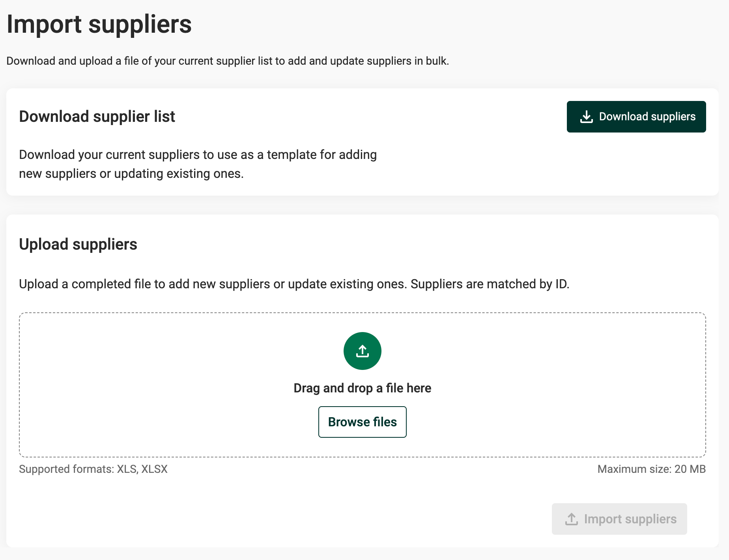Click the "Drag and drop a file here" text
This screenshot has width=729, height=560.
[x=362, y=388]
